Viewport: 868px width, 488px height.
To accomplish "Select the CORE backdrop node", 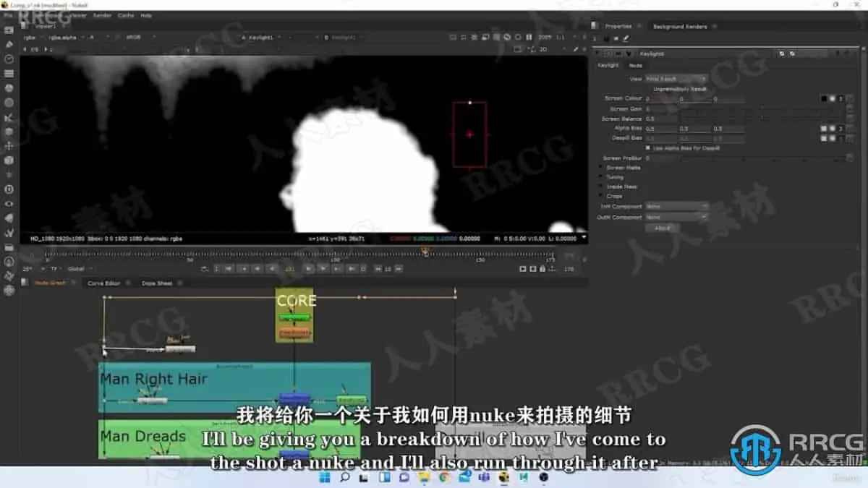I will (294, 316).
